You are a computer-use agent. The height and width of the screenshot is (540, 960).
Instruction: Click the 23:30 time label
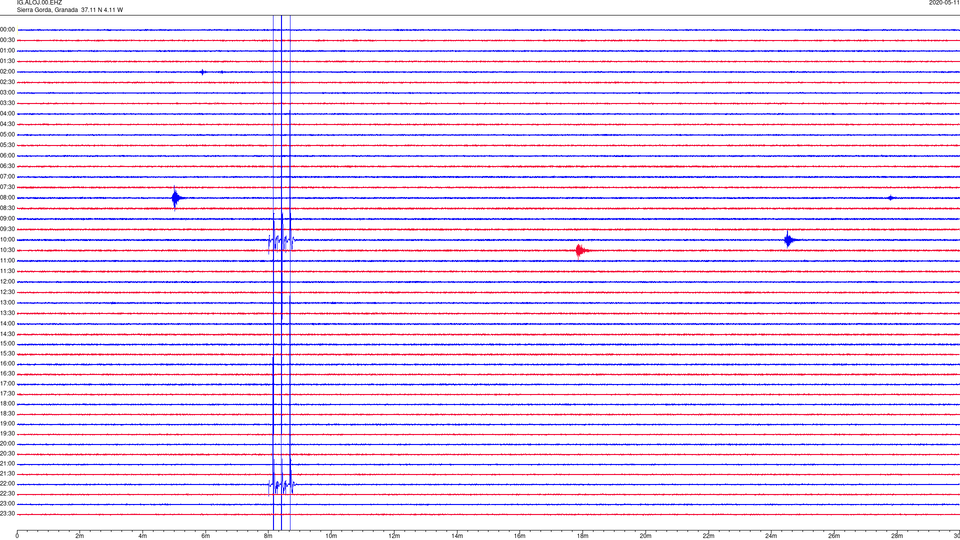coord(8,514)
